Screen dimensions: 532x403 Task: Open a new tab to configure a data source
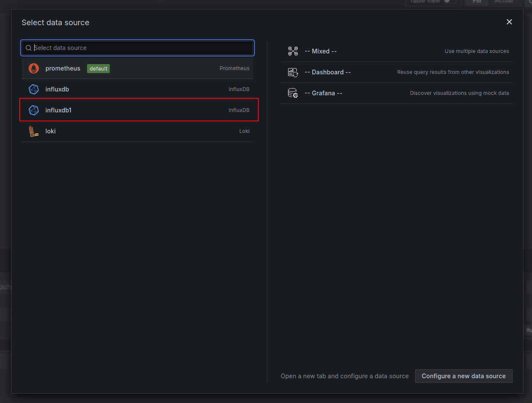point(464,376)
